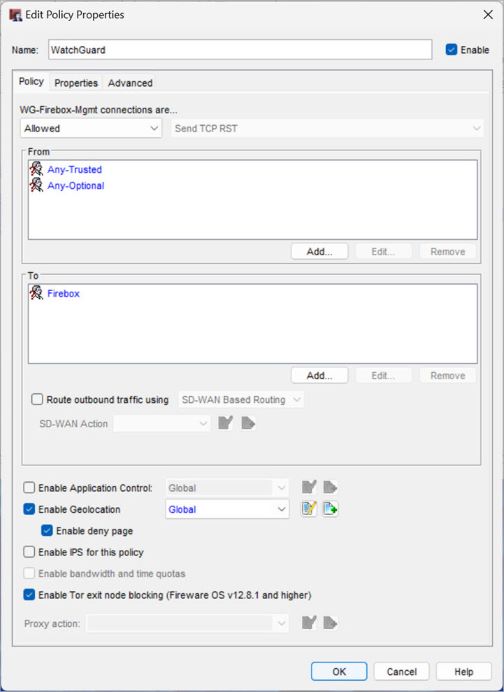This screenshot has height=692, width=504.
Task: Select Any-Optional in the From list
Action: click(76, 185)
